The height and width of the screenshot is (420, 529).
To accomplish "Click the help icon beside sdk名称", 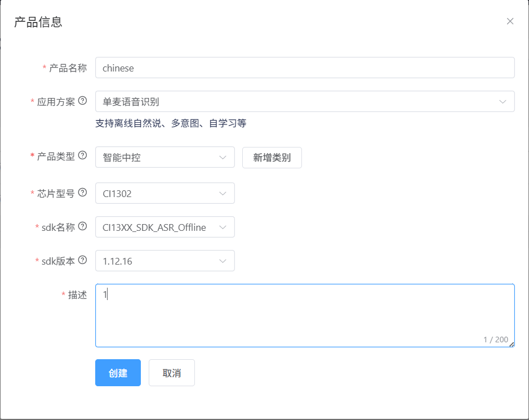I will tap(82, 226).
